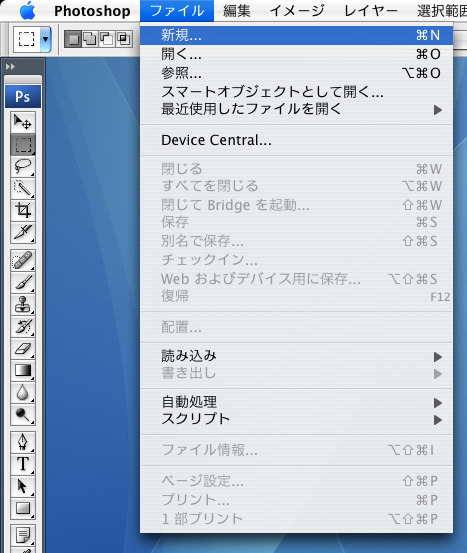Select the Gradient tool
467x553 pixels.
(23, 370)
